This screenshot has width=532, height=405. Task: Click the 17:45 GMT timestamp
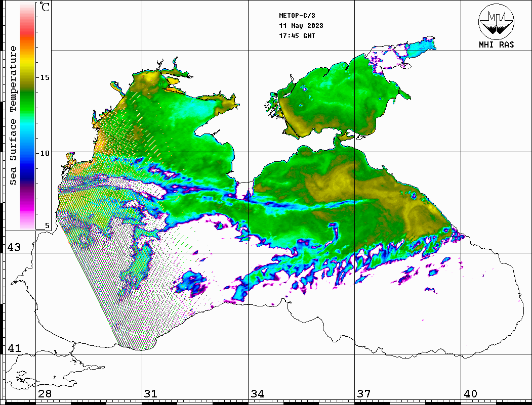297,36
